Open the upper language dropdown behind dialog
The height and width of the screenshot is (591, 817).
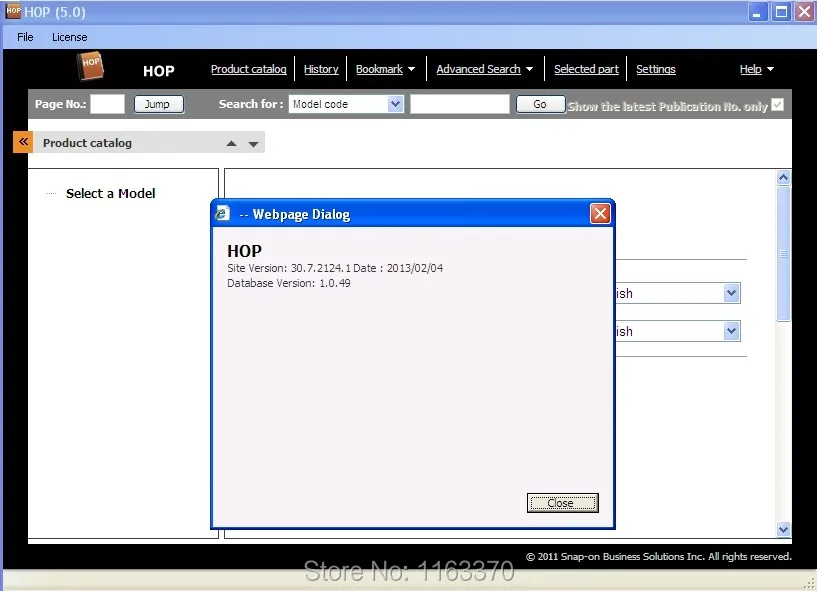point(732,293)
